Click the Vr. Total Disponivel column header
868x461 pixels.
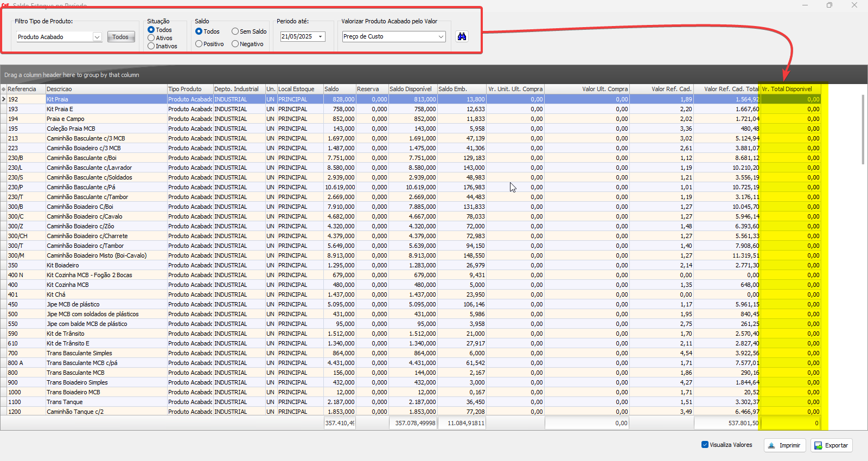click(x=789, y=89)
